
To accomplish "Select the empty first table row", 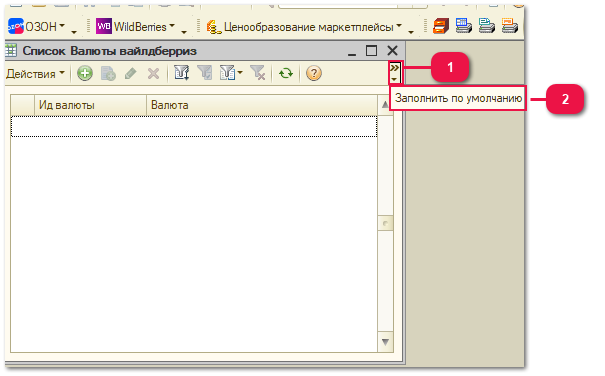I will [194, 126].
